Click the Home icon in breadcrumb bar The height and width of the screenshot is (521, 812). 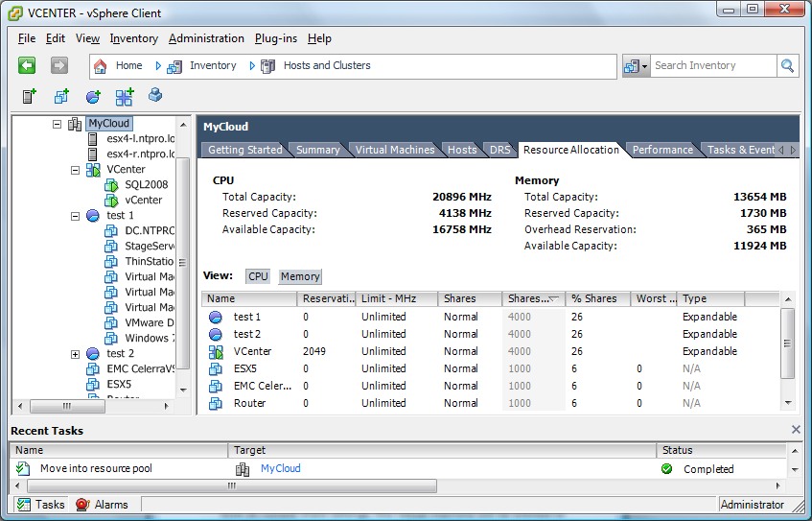pyautogui.click(x=100, y=66)
